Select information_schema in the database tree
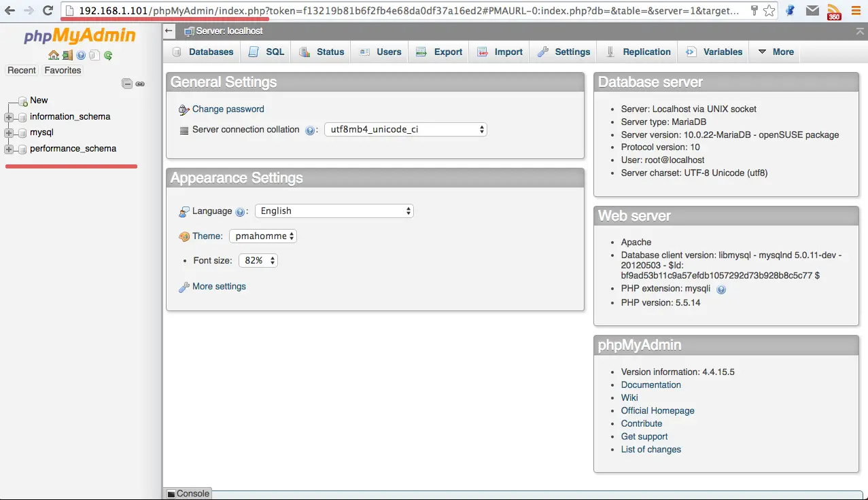 [70, 117]
